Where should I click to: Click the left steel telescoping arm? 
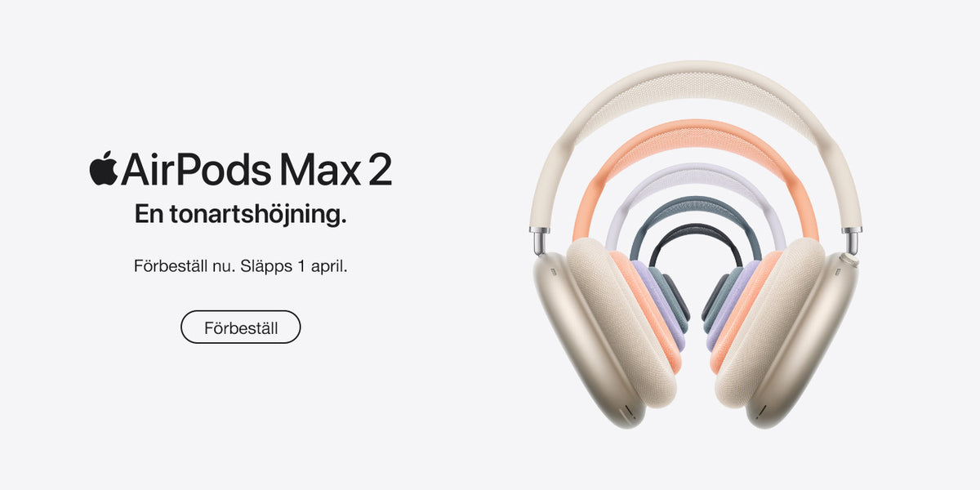538,240
